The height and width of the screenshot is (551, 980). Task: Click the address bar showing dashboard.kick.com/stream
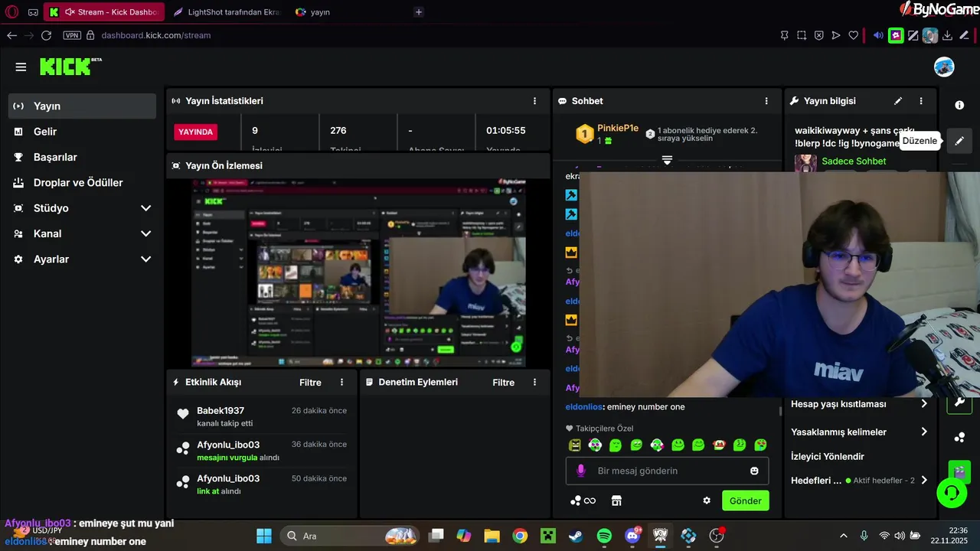pos(156,35)
